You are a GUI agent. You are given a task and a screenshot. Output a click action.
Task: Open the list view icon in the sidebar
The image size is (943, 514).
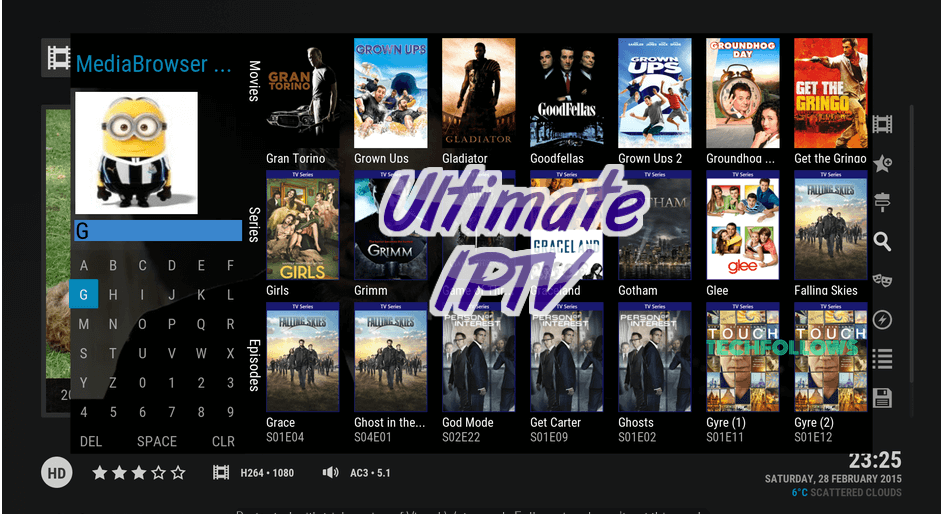pos(882,359)
